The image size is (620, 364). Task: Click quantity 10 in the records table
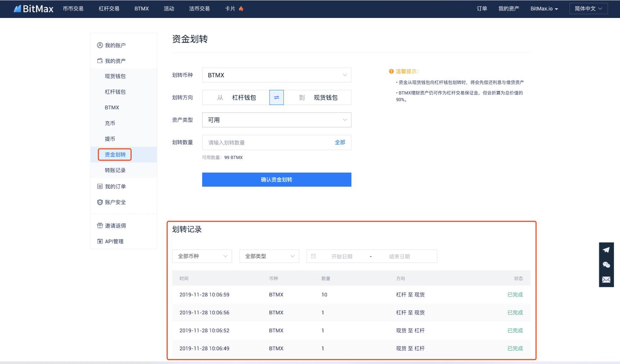[x=324, y=295]
